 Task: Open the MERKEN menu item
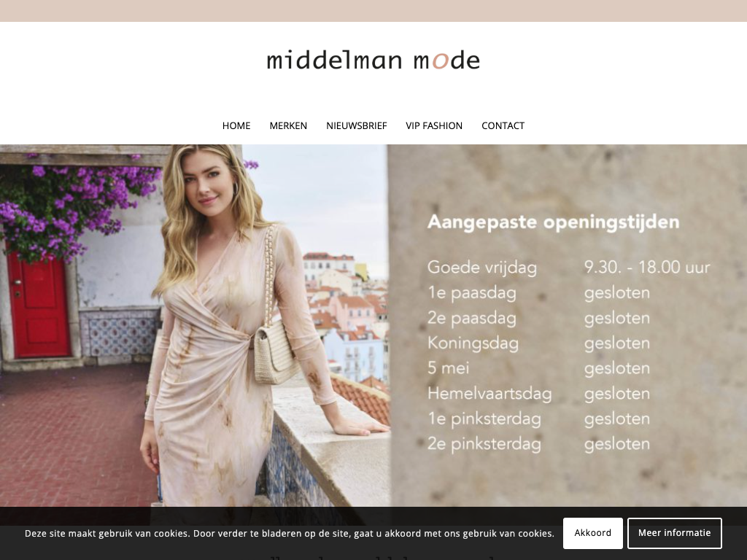288,125
